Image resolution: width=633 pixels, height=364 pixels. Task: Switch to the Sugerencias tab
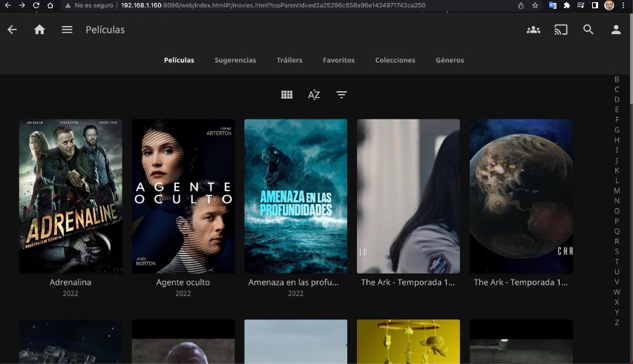pos(235,60)
